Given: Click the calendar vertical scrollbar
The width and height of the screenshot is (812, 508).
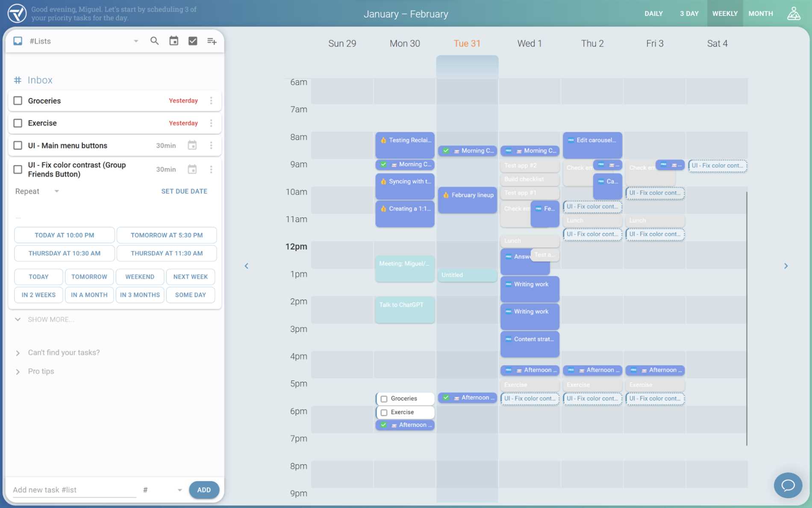Looking at the screenshot, I should (747, 319).
